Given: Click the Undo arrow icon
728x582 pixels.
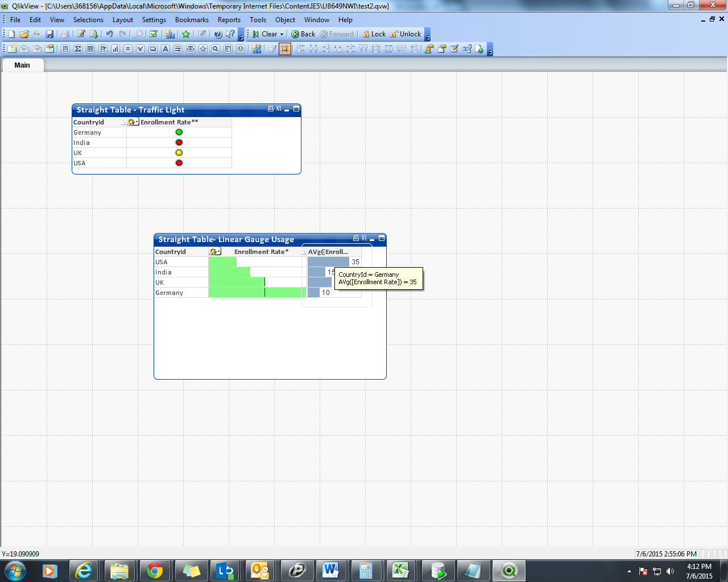Looking at the screenshot, I should coord(110,34).
